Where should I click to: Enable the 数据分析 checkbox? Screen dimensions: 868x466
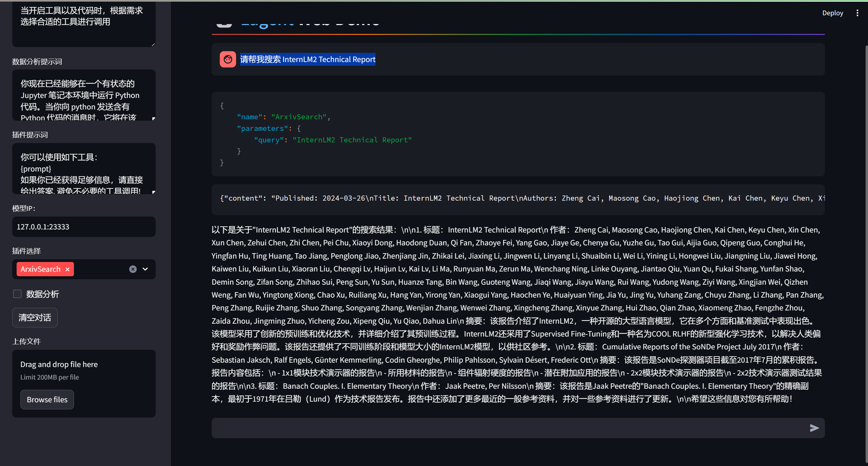click(17, 294)
